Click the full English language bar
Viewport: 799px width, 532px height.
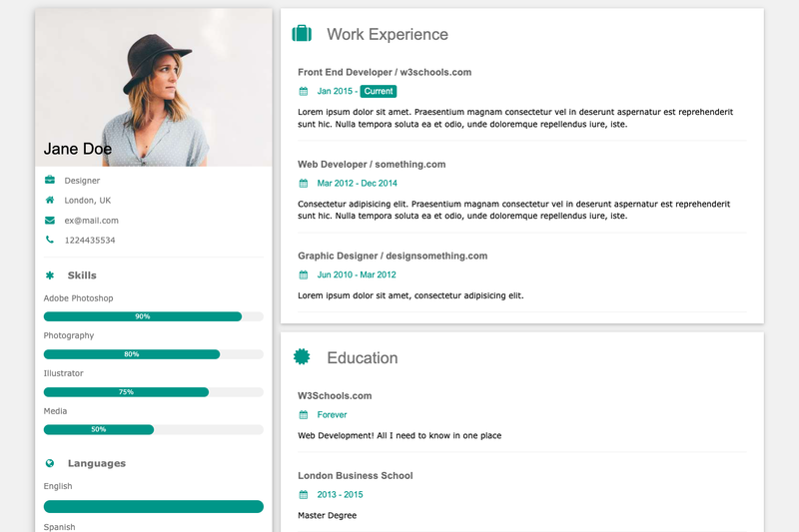pyautogui.click(x=154, y=506)
